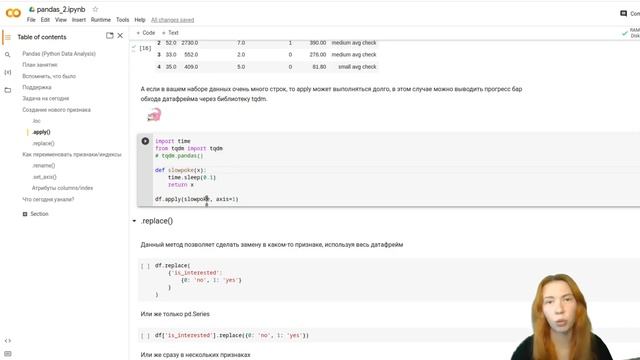
Task: Open the View menu
Action: (61, 20)
